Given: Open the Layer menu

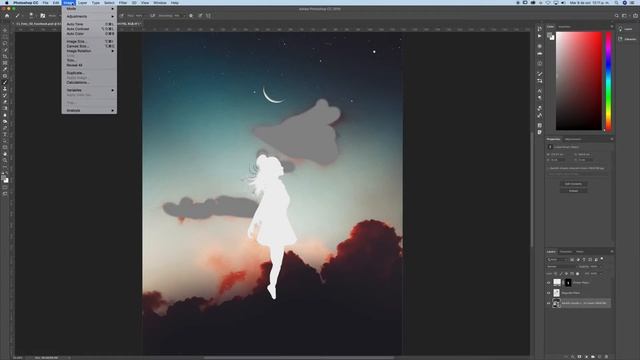Looking at the screenshot, I should coord(82,2).
